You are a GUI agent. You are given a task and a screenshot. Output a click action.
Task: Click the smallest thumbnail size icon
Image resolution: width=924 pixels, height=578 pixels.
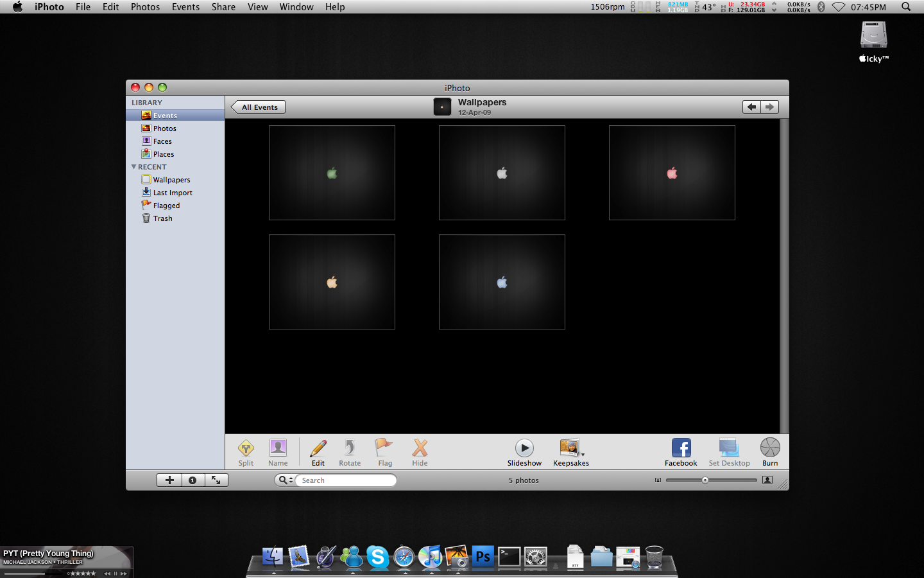pyautogui.click(x=658, y=480)
